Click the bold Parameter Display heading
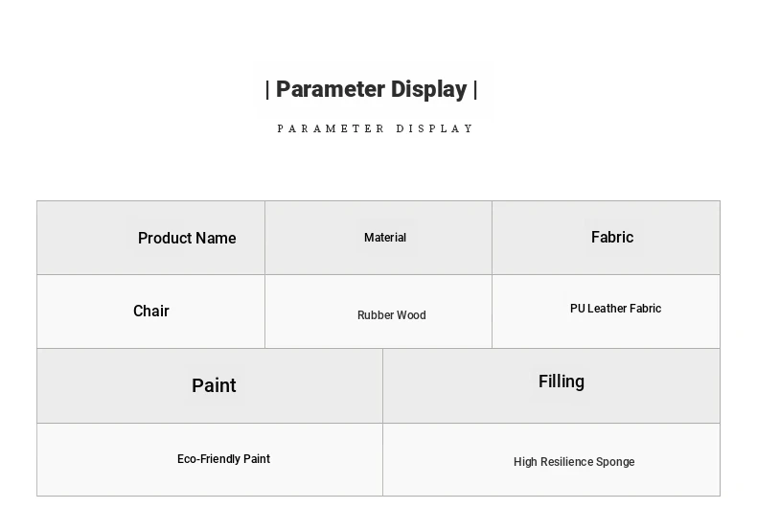 [371, 89]
